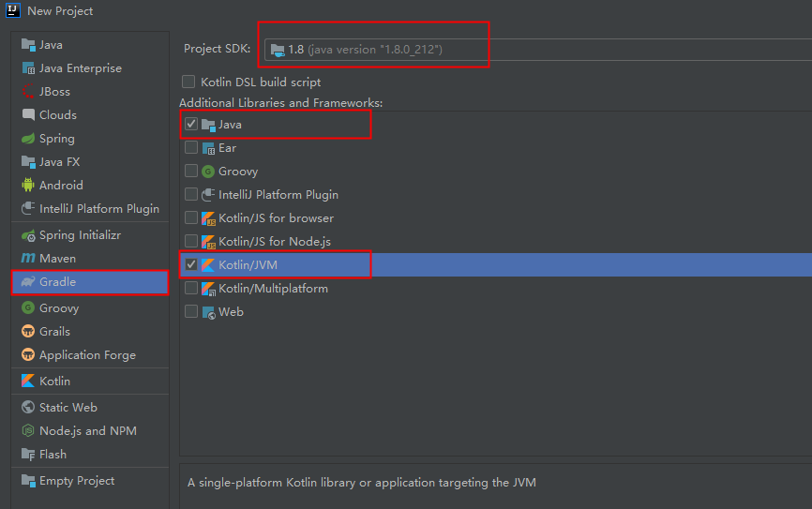Select the Spring Initializr label
Viewport: 812px width, 509px height.
coord(81,235)
